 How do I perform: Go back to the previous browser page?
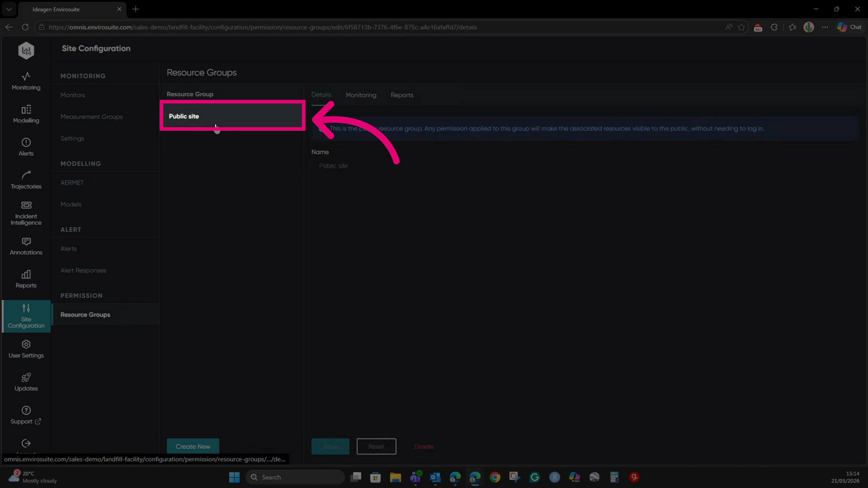coord(9,27)
